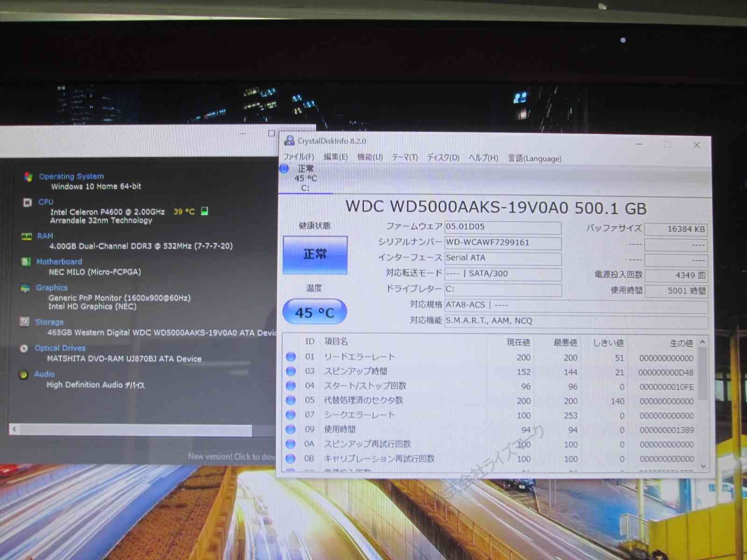This screenshot has width=747, height=560.
Task: Click the 45 °C temperature button
Action: click(x=315, y=312)
